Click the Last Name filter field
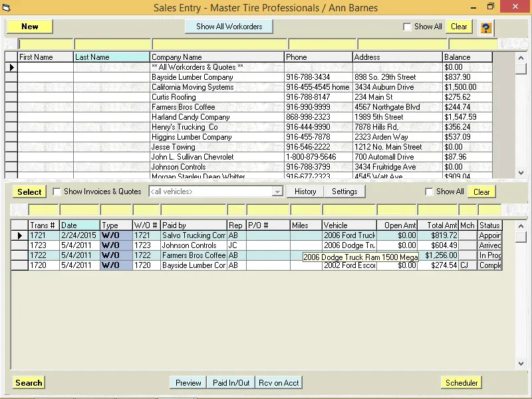The image size is (532, 399). pyautogui.click(x=112, y=45)
